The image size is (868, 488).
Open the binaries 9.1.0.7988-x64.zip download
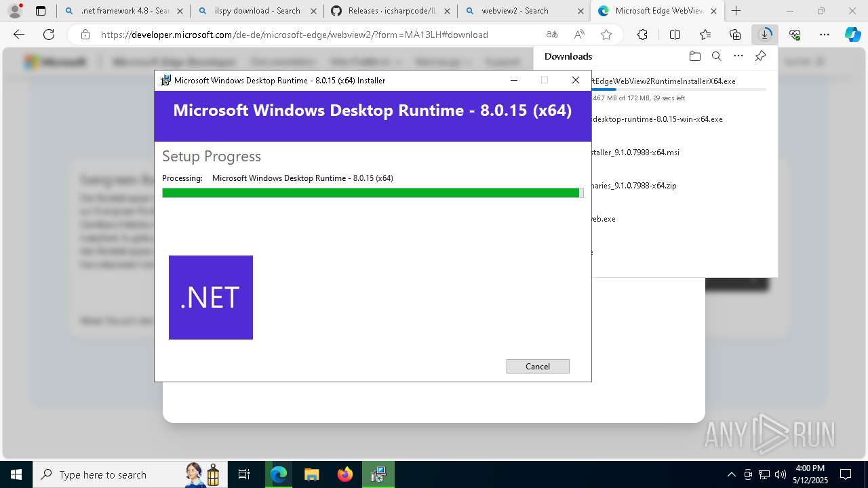coord(635,185)
